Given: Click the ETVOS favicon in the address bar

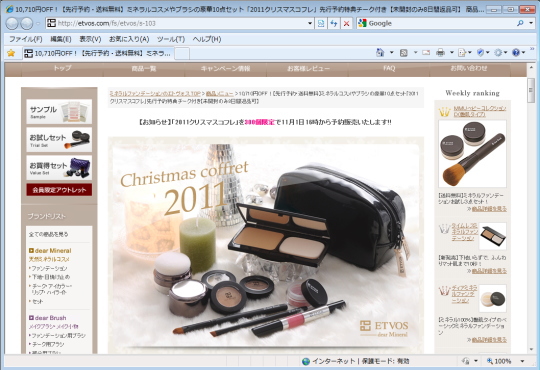Looking at the screenshot, I should [51, 23].
